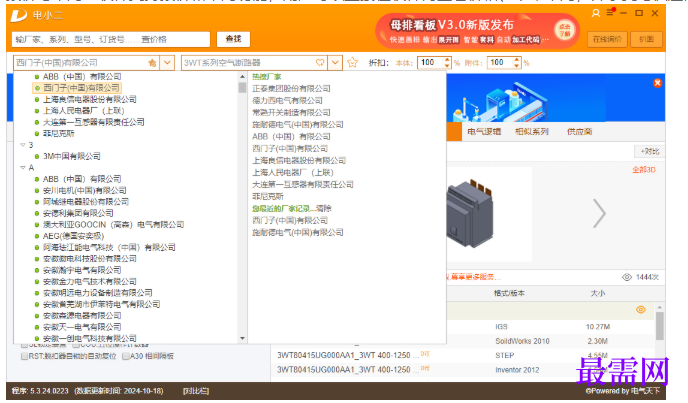The image size is (688, 403).
Task: Open the manufacturer dropdown arrow
Action: [x=167, y=63]
